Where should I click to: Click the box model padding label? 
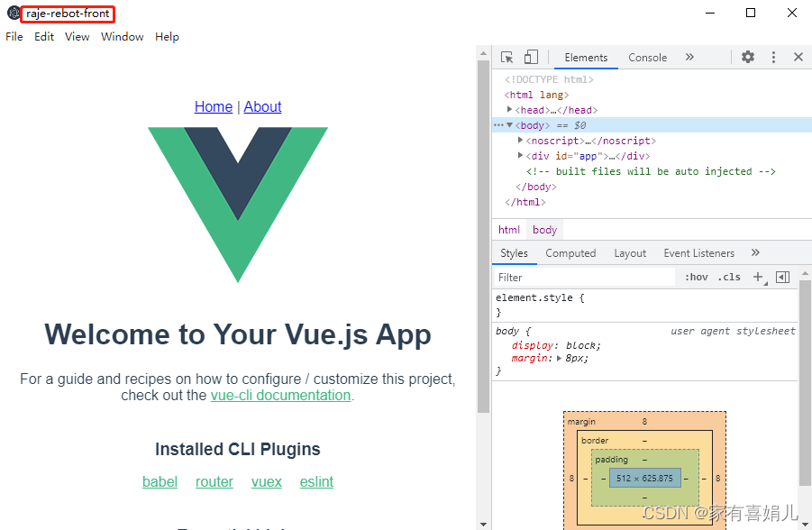point(611,460)
